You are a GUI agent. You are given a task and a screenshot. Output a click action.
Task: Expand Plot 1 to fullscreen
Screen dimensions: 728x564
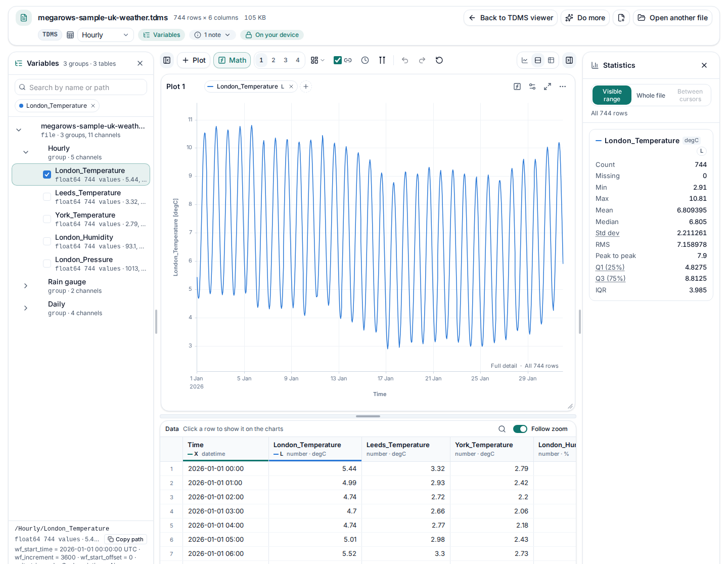(548, 86)
